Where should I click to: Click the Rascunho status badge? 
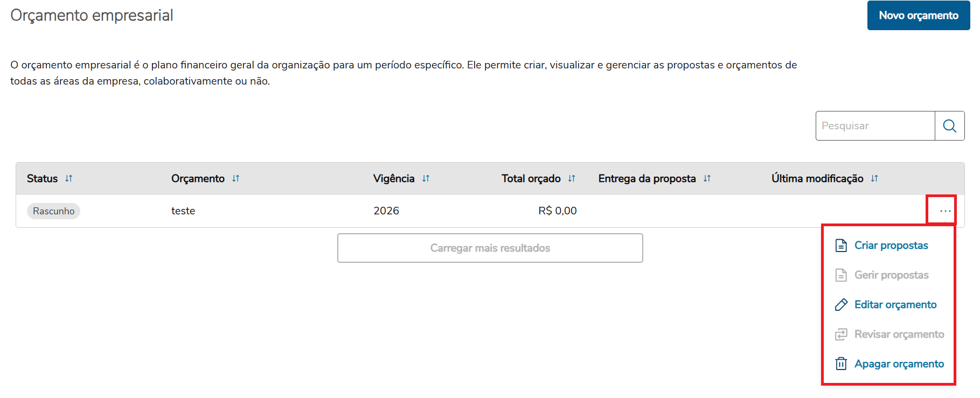tap(53, 211)
